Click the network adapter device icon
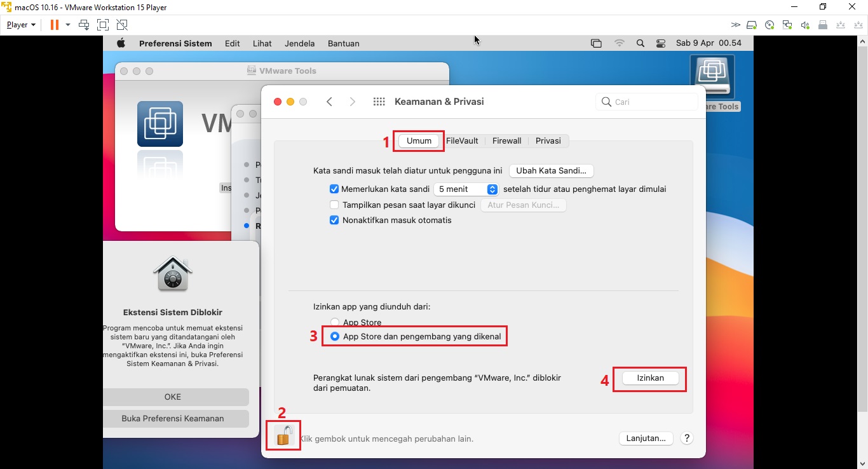This screenshot has height=469, width=868. coord(787,25)
